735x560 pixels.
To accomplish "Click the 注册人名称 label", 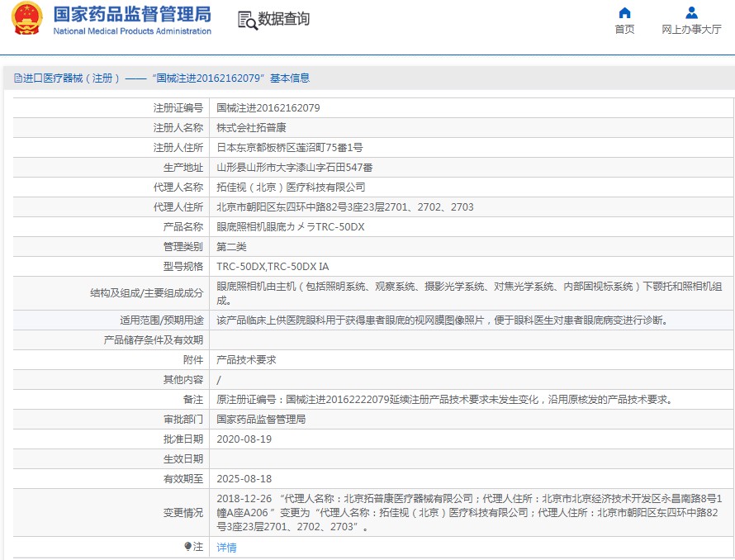I will 178,127.
